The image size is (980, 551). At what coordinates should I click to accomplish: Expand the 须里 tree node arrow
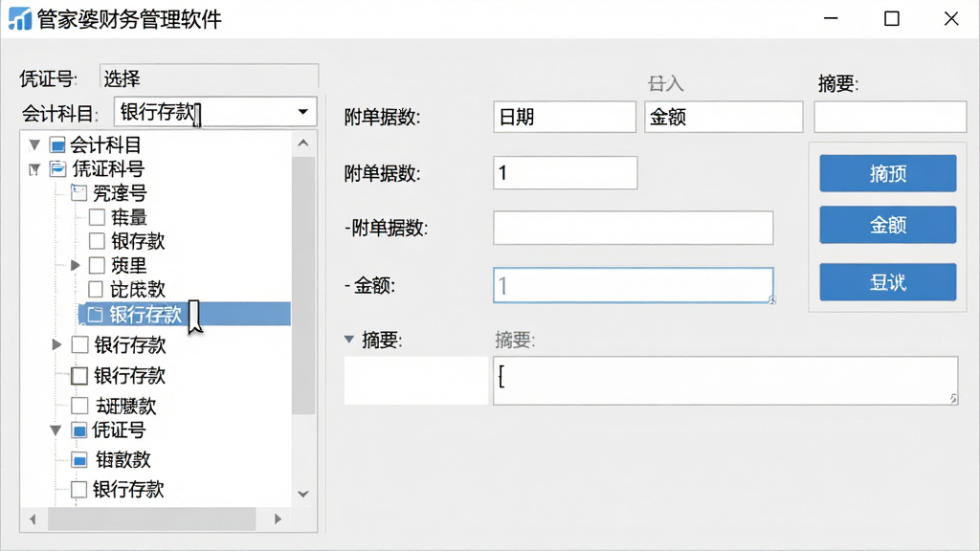click(76, 266)
